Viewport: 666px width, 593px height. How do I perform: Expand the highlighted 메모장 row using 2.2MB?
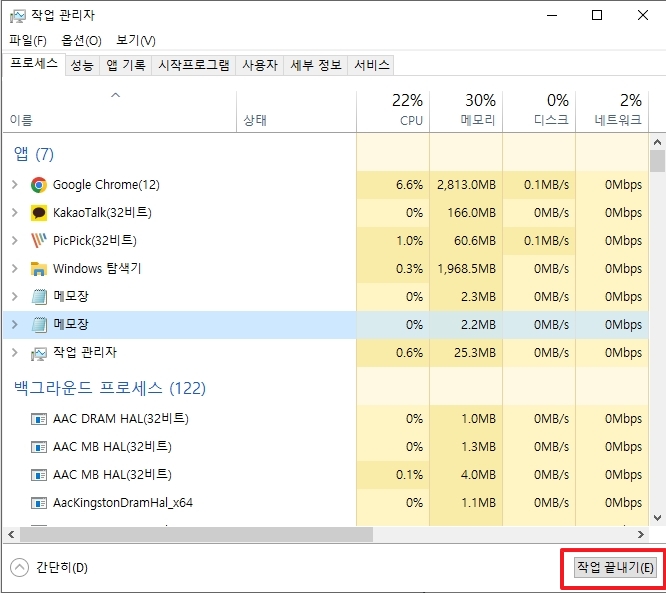tap(15, 325)
